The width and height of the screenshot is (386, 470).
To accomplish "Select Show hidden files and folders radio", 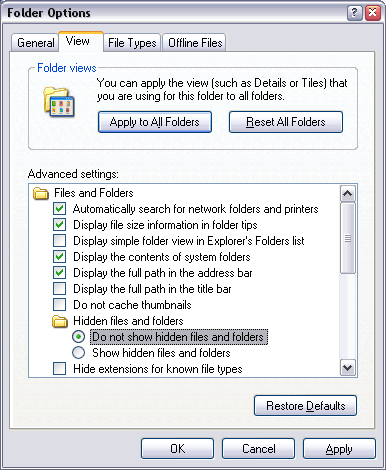I will coord(79,353).
